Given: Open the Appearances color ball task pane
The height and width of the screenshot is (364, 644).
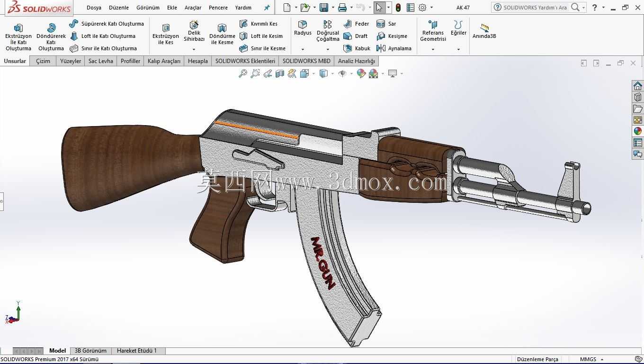Looking at the screenshot, I should pyautogui.click(x=638, y=131).
